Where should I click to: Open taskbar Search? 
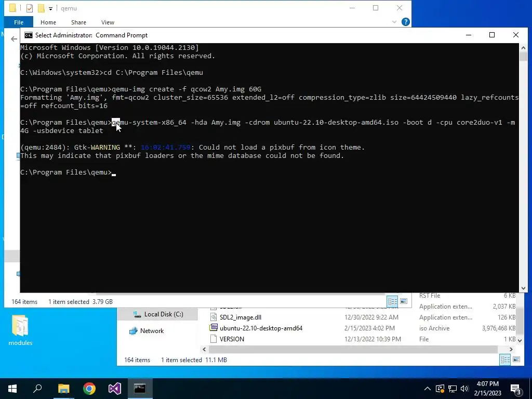37,389
